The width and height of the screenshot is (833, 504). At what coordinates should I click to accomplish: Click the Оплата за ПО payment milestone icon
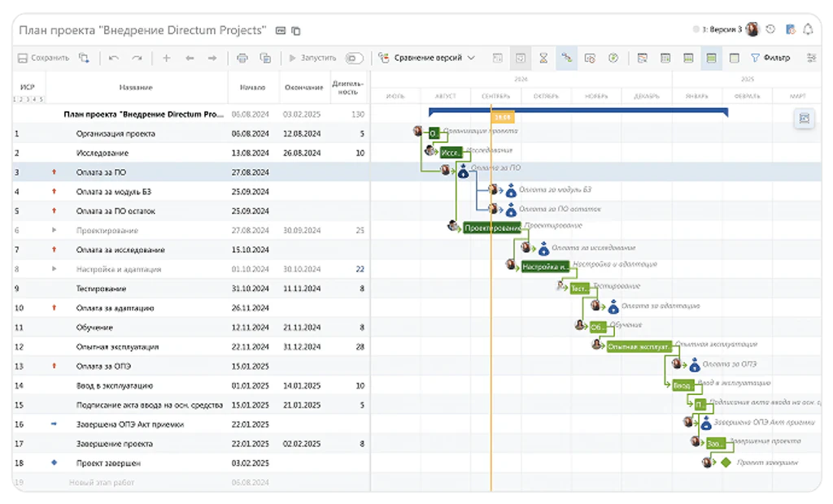463,171
